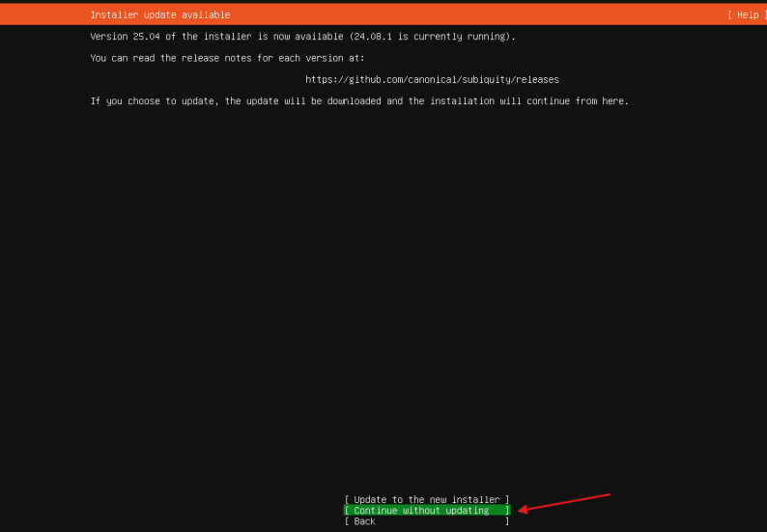Click the opening bracket of the Update button

click(347, 499)
